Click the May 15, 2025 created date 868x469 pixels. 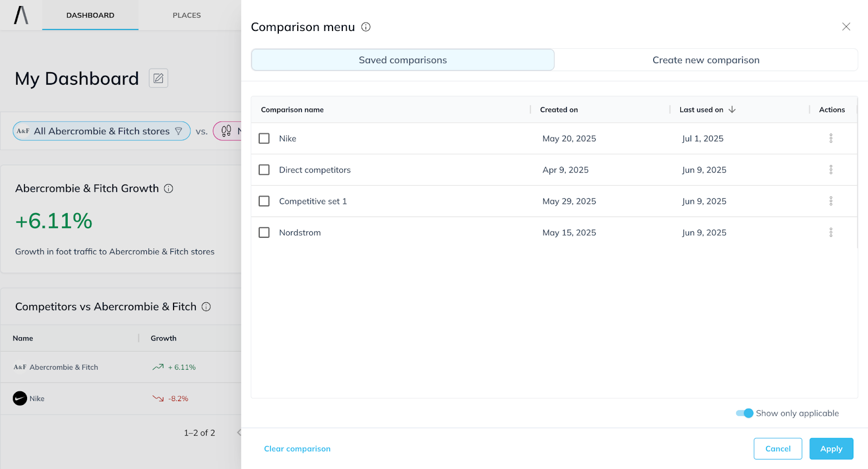pyautogui.click(x=569, y=232)
